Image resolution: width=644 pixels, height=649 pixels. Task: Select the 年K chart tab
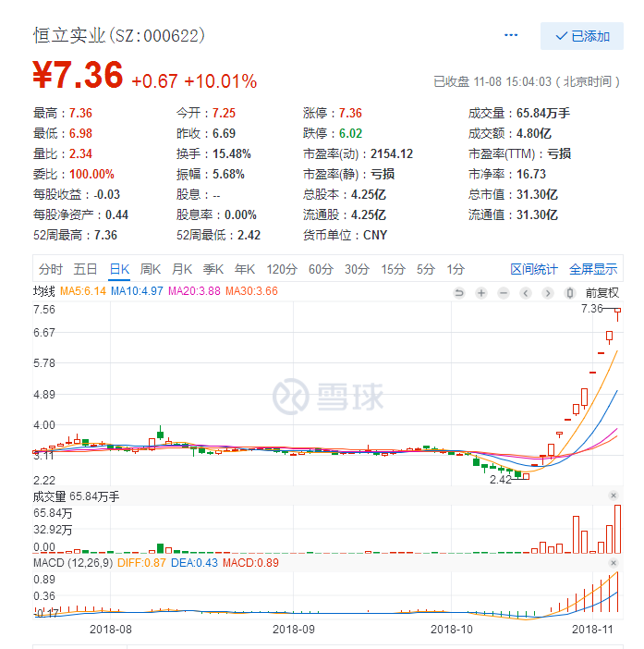(x=245, y=269)
